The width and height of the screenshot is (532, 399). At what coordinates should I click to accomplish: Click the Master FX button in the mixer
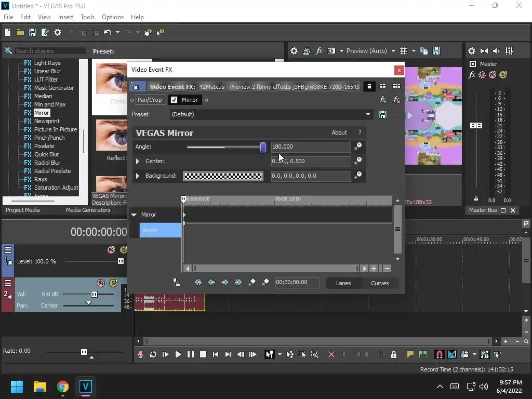[x=472, y=75]
